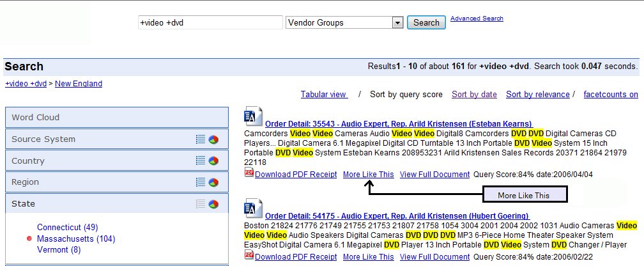Screen dimensions: 644x266
Task: Click 'Sort by query score' text
Action: pos(406,95)
